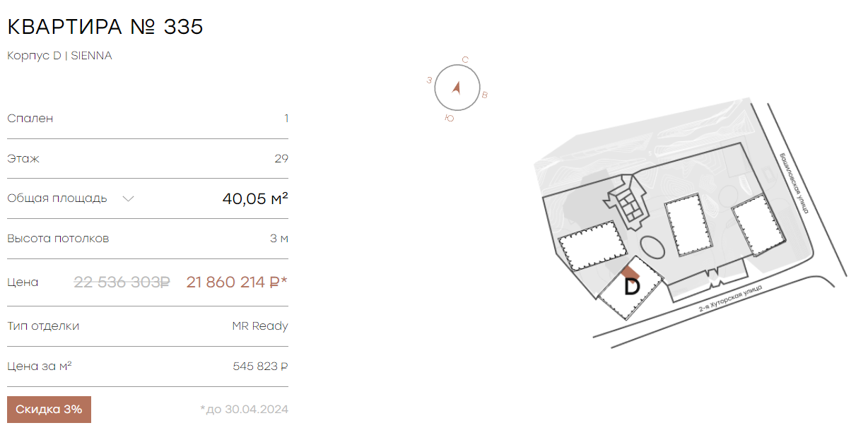The width and height of the screenshot is (868, 435).
Task: Click the blue bedrooms value 1
Action: click(286, 119)
